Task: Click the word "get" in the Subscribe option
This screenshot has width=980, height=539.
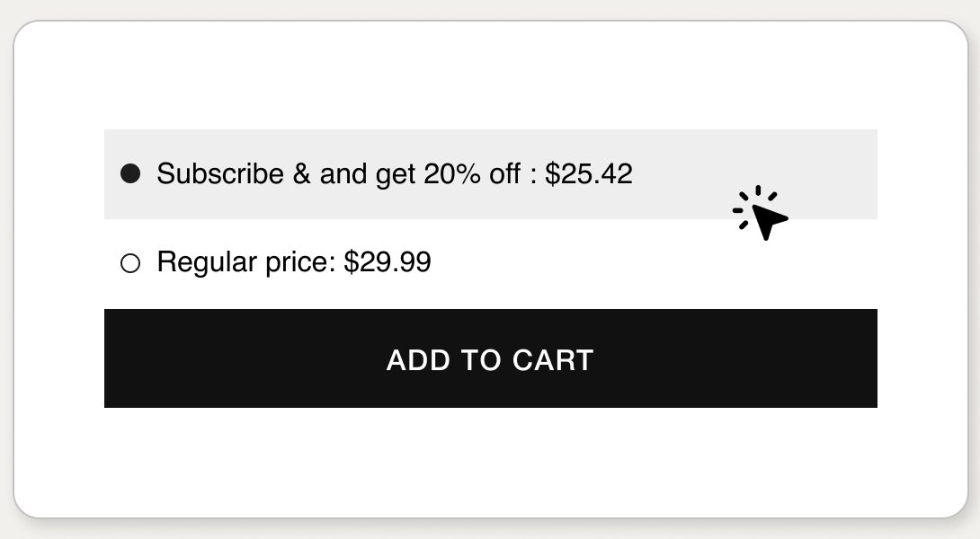Action: coord(396,173)
